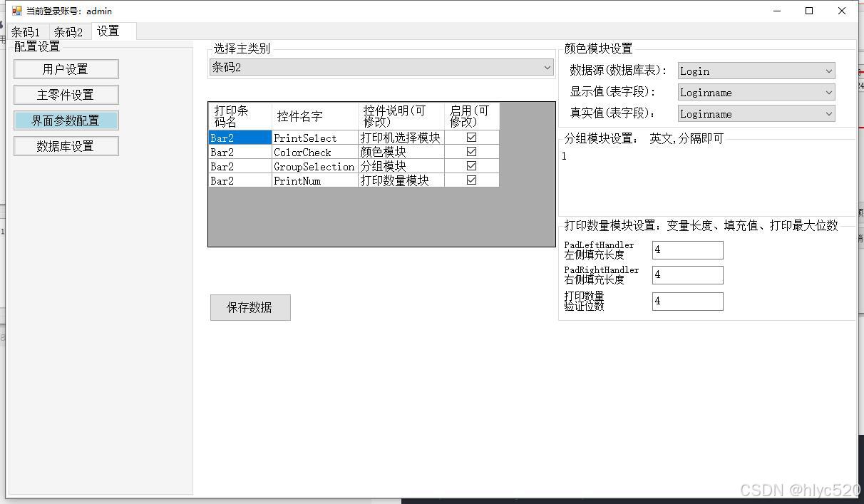This screenshot has width=864, height=504.
Task: Select the 打印机选择模块 cell
Action: [x=401, y=138]
